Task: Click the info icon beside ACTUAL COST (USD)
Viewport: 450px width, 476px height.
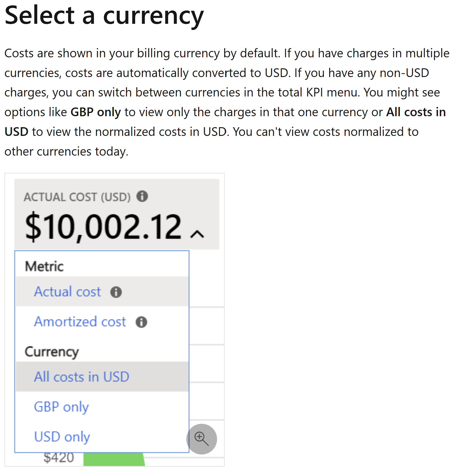Action: coord(142,196)
